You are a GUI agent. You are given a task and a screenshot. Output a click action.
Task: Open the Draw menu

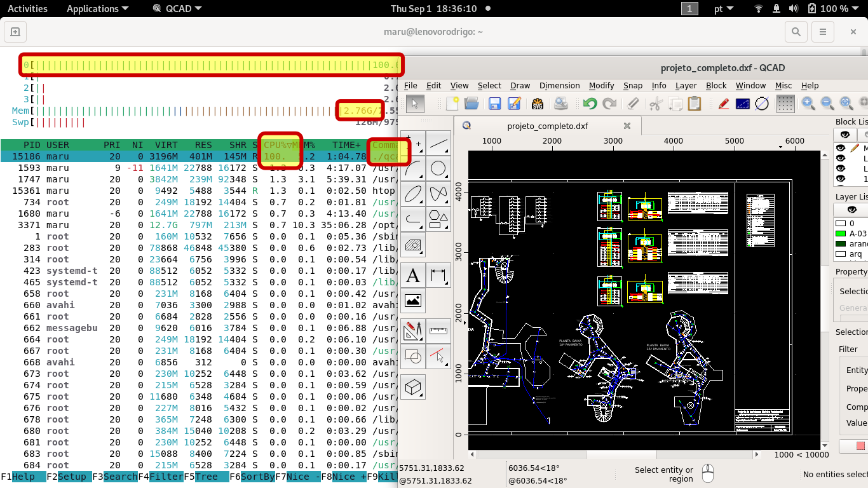point(520,85)
